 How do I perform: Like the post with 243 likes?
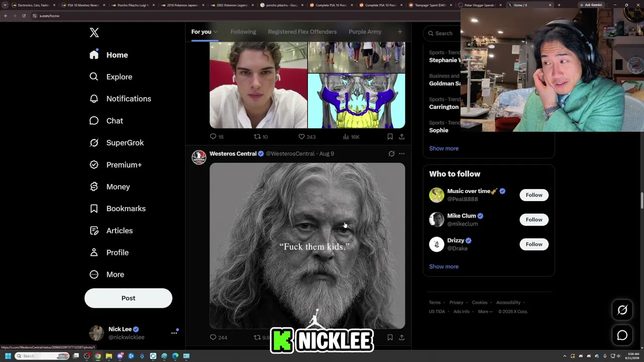[x=301, y=137]
